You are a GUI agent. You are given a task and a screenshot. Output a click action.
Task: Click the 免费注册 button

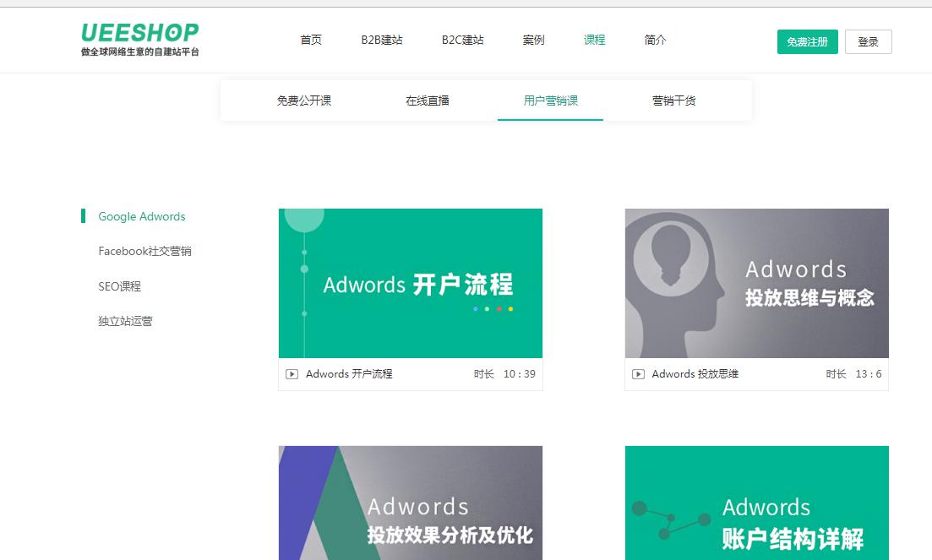807,41
